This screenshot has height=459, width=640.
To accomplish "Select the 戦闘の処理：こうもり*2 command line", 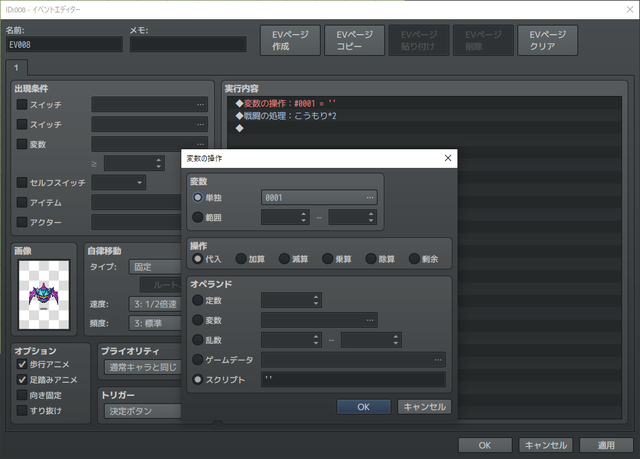I will point(424,116).
